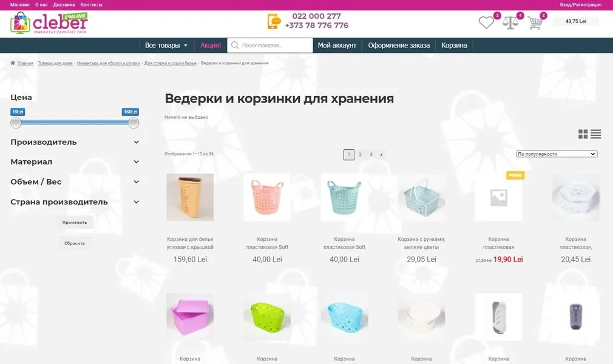This screenshot has height=364, width=613.
Task: Open the green oval basket thumbnail
Action: click(267, 317)
